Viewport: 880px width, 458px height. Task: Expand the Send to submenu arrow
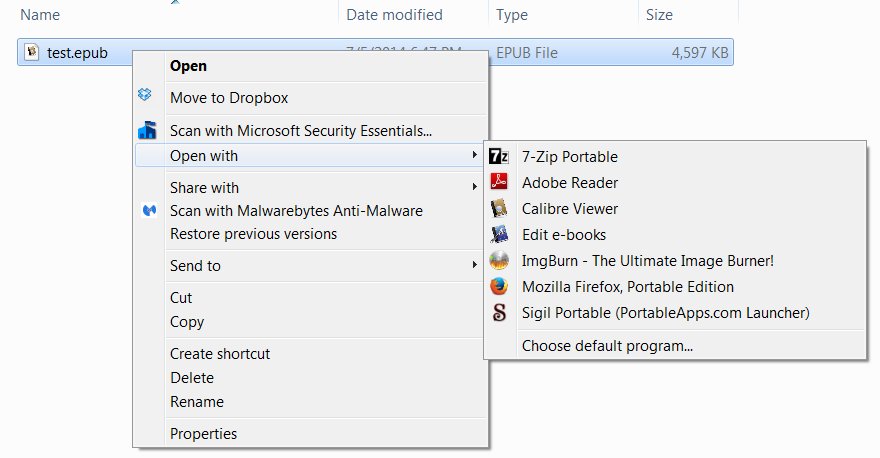tap(474, 266)
